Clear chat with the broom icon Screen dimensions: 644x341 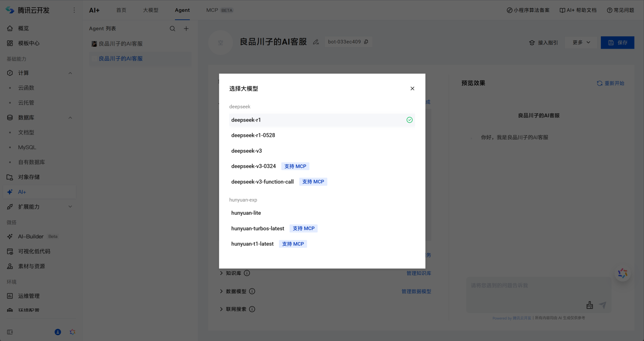590,305
